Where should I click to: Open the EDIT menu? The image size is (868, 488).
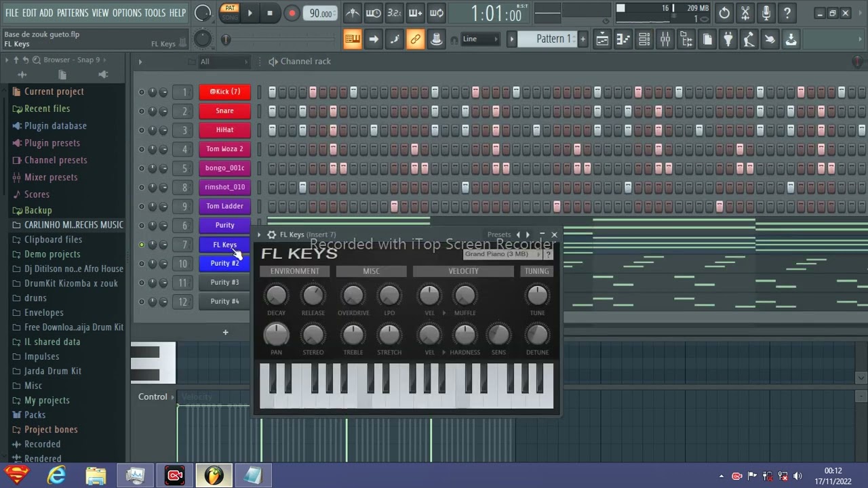pos(29,13)
